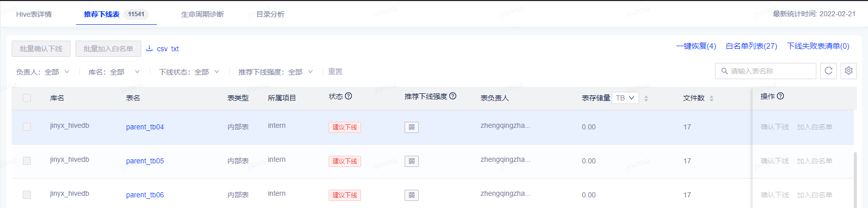Check the box for parent_tb05 row
Viewport: 868px width, 208px height.
pos(27,161)
